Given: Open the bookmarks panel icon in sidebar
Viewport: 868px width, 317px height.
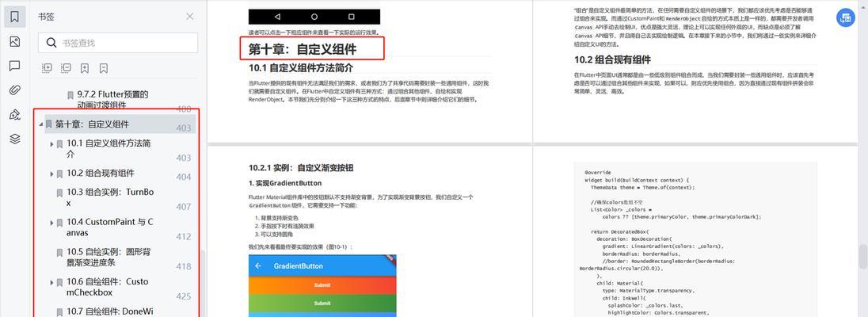Looking at the screenshot, I should pos(15,17).
